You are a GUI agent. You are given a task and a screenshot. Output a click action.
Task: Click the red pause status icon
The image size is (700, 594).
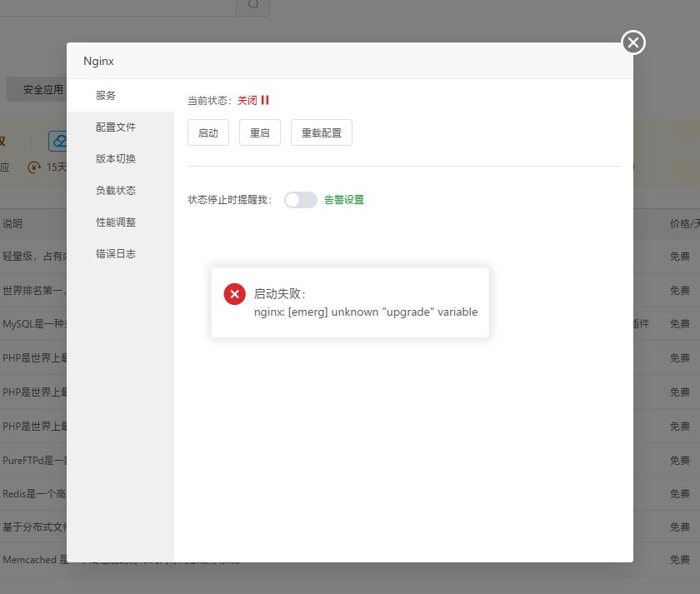pos(265,100)
